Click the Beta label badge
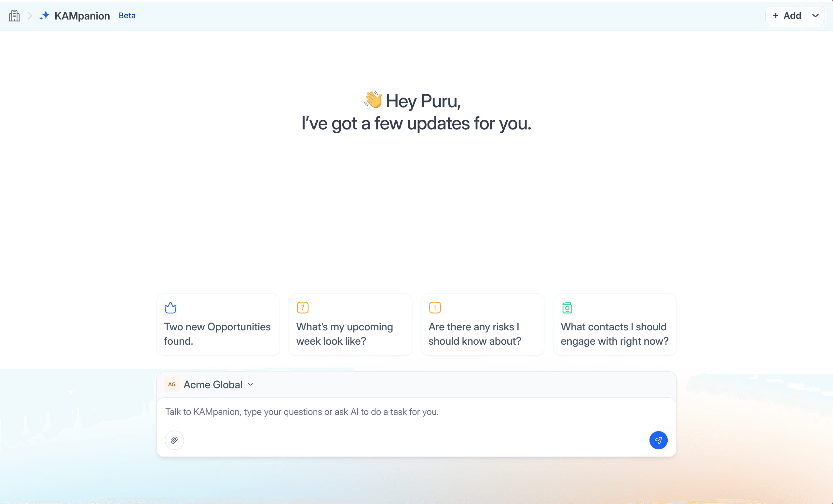This screenshot has height=504, width=833. click(127, 16)
